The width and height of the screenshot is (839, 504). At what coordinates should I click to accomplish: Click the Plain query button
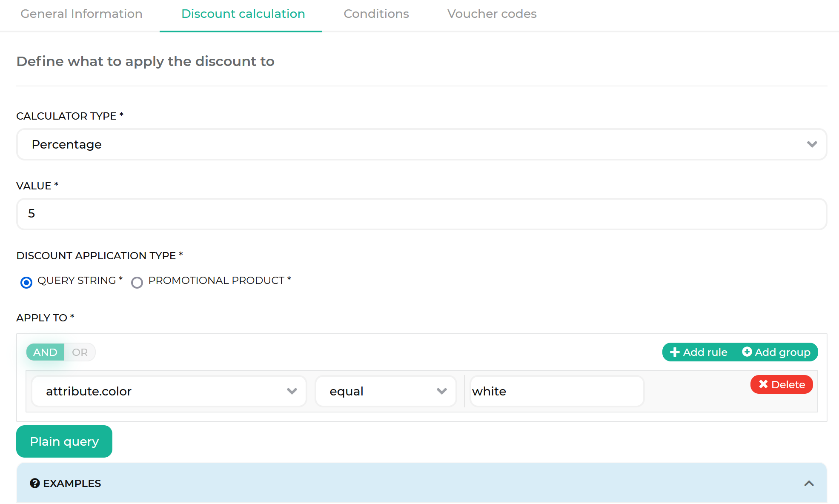[x=64, y=442]
